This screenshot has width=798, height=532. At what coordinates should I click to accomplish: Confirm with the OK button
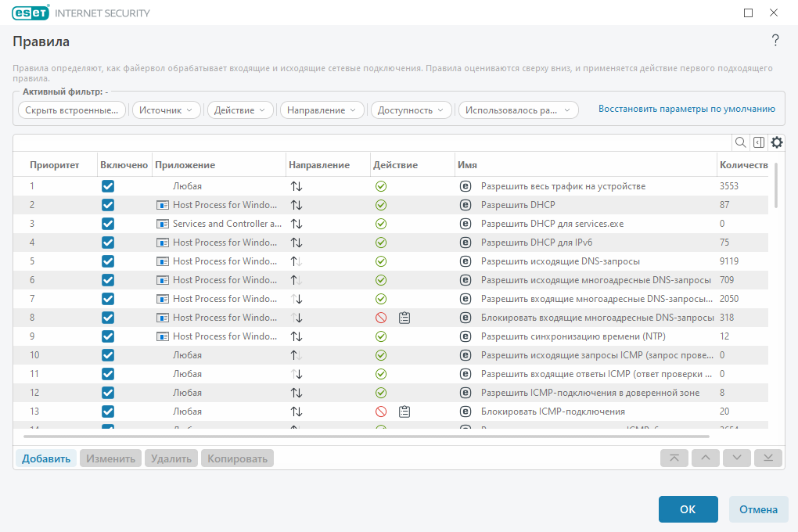688,509
